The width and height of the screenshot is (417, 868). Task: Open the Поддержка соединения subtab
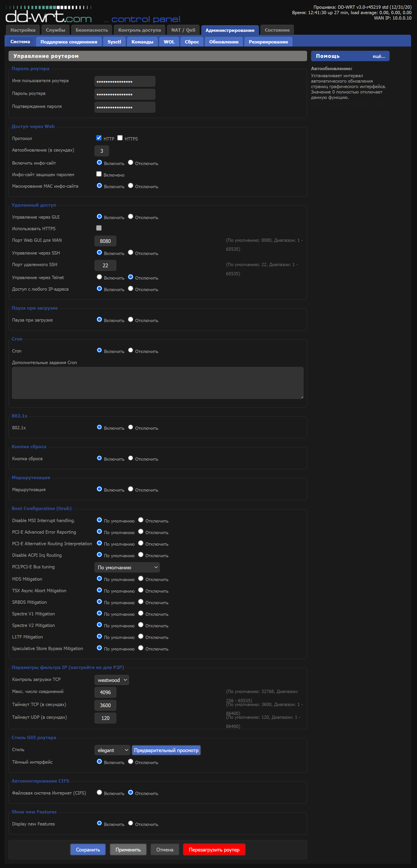pos(69,42)
